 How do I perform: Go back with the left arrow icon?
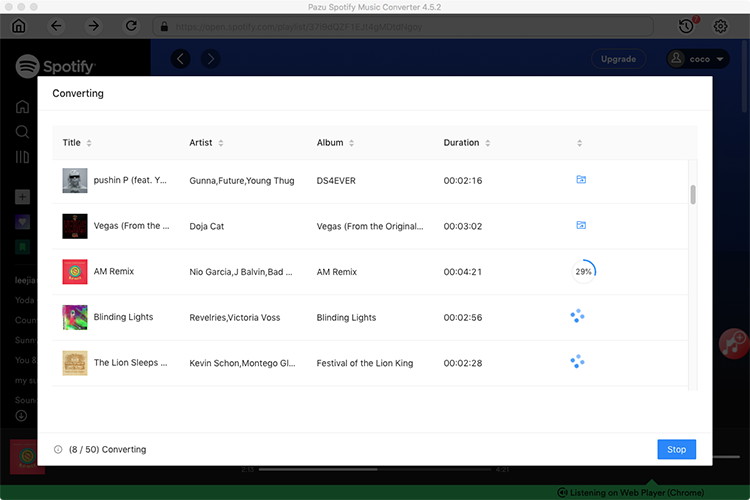coord(56,26)
